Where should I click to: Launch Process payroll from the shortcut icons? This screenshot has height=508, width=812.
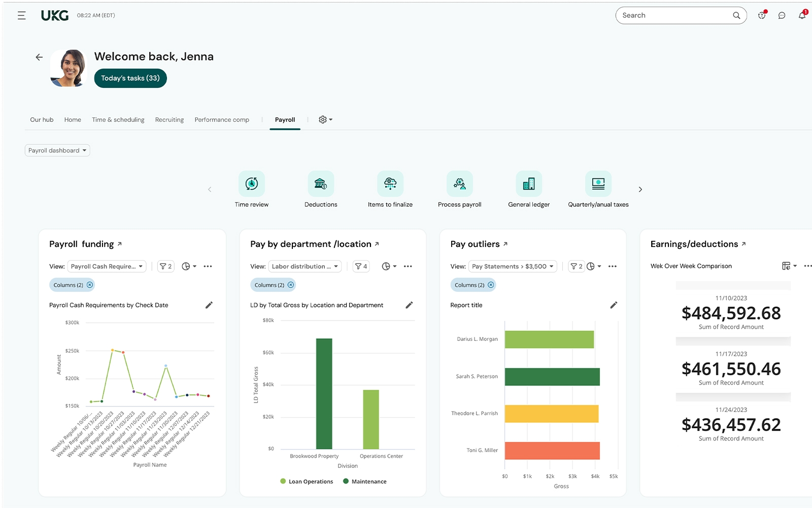point(459,184)
